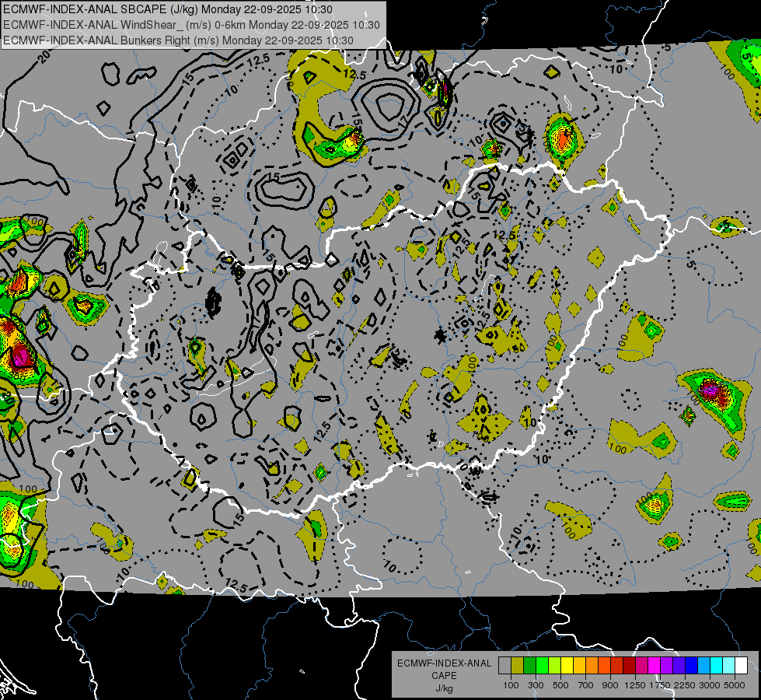Select the olive swatch left of the 100 tick

click(517, 665)
